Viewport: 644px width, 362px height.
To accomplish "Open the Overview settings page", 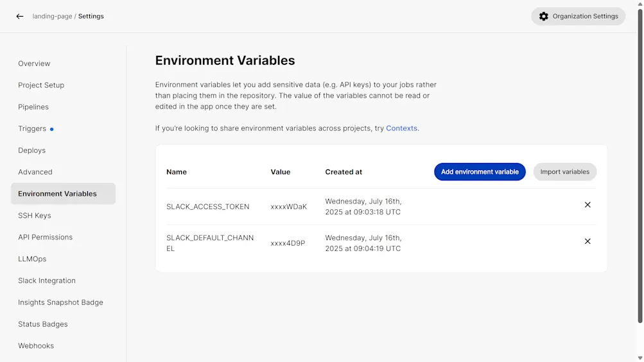I will (34, 64).
